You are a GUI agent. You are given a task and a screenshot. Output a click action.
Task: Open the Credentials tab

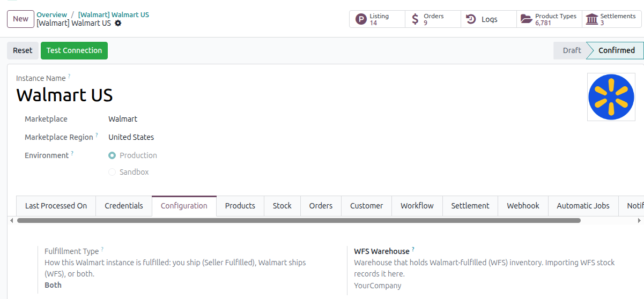coord(124,206)
